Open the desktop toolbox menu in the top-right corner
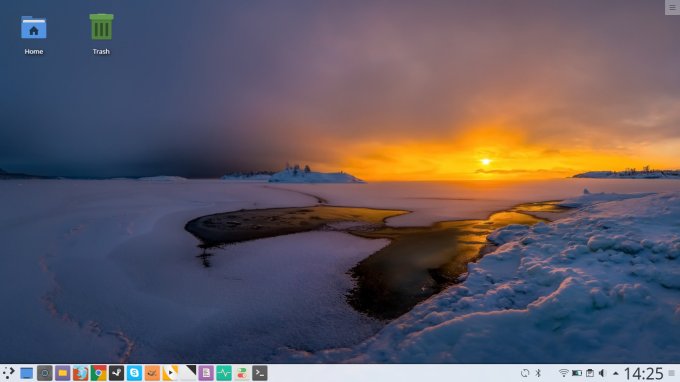 point(672,7)
